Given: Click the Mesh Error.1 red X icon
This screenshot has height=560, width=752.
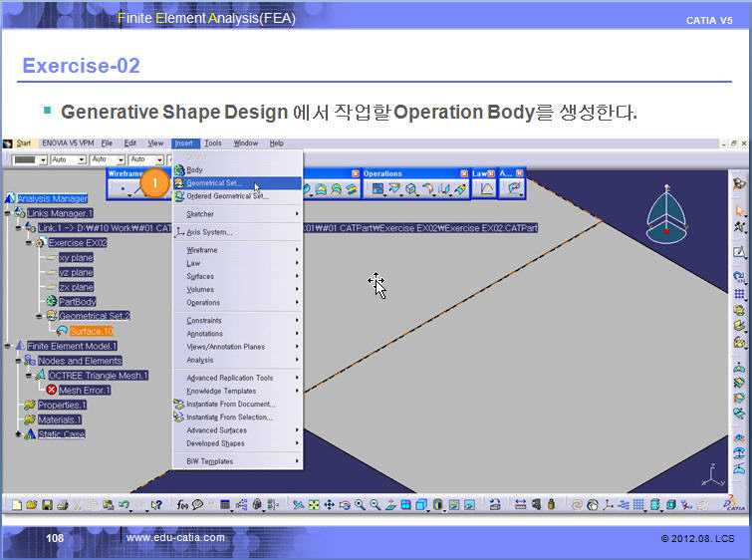Looking at the screenshot, I should (x=52, y=391).
